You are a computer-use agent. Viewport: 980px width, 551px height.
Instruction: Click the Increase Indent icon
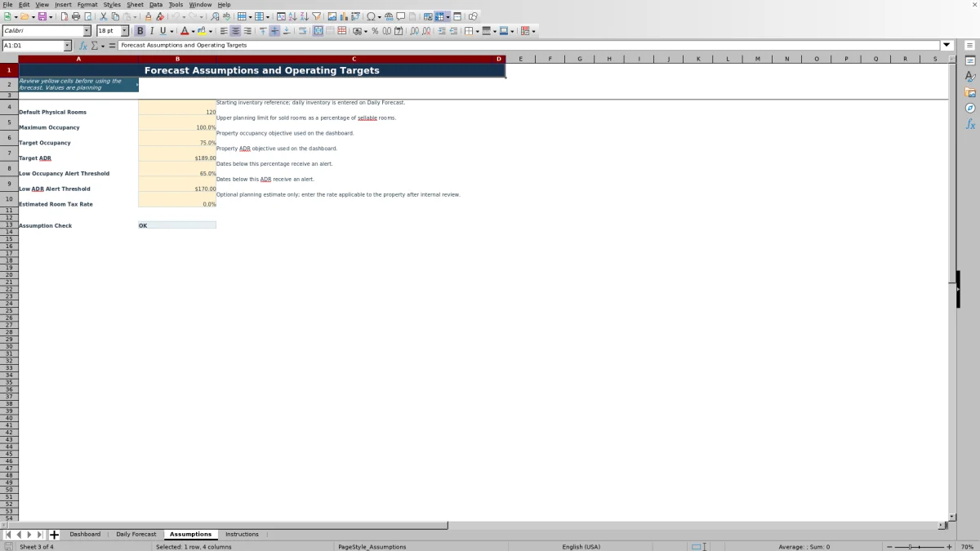click(442, 31)
